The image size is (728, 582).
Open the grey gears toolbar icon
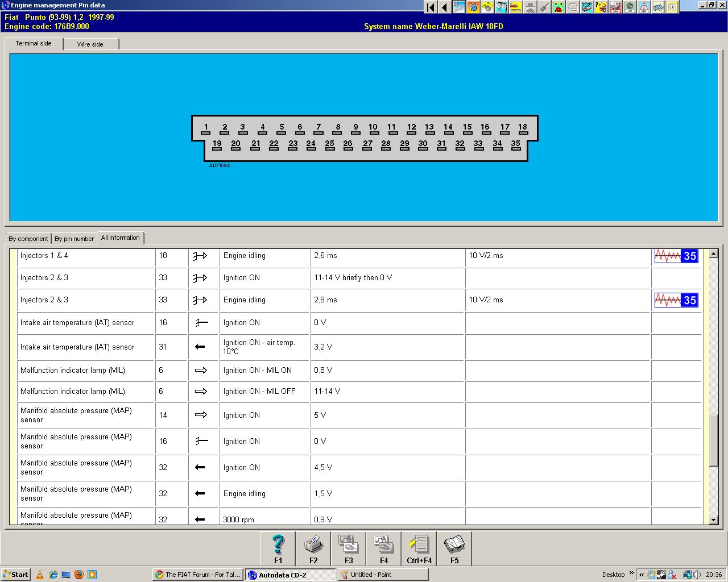point(658,7)
